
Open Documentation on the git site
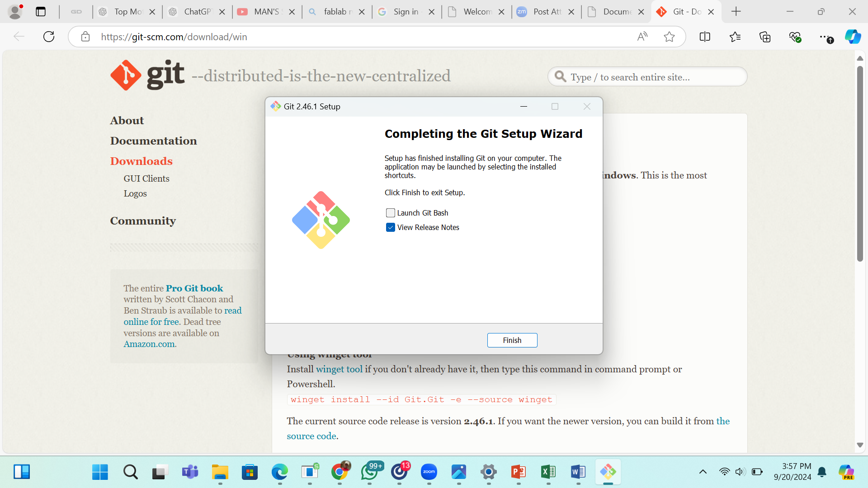(154, 141)
